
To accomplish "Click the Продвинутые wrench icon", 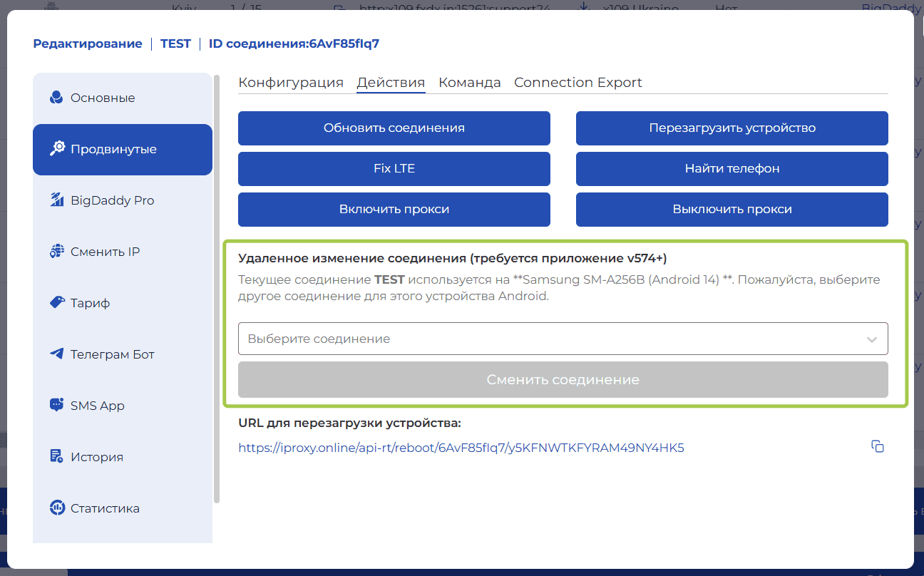I will pos(57,149).
